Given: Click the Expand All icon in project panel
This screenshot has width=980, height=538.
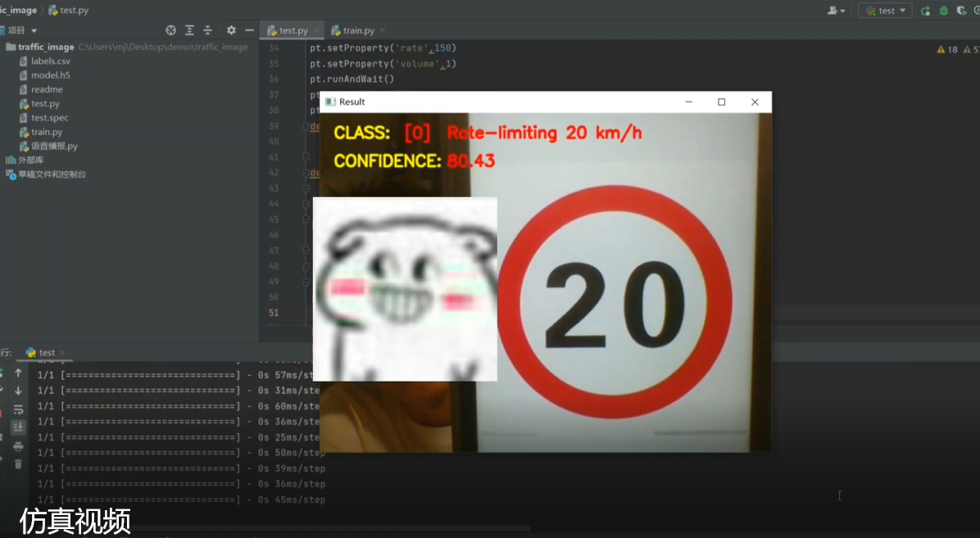Looking at the screenshot, I should pyautogui.click(x=189, y=30).
